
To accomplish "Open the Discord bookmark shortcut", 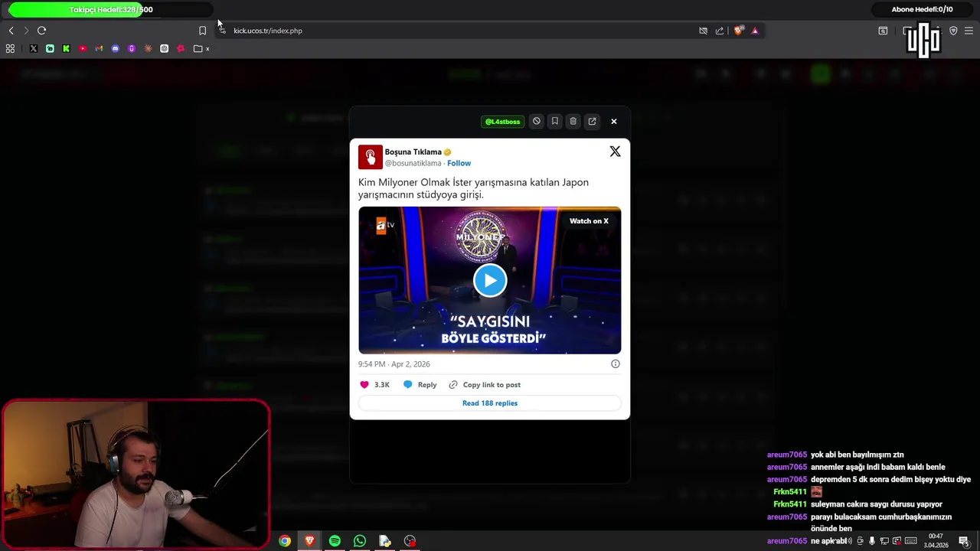I will pyautogui.click(x=116, y=48).
